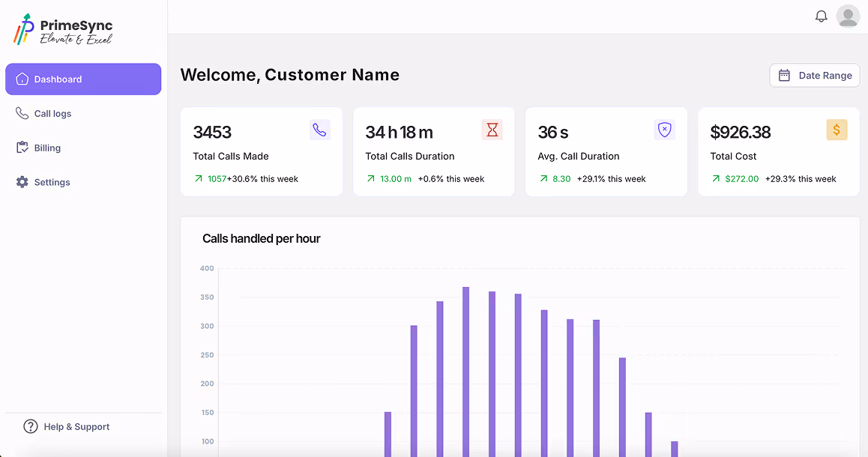Click the Dashboard home icon
The image size is (868, 457).
click(22, 79)
